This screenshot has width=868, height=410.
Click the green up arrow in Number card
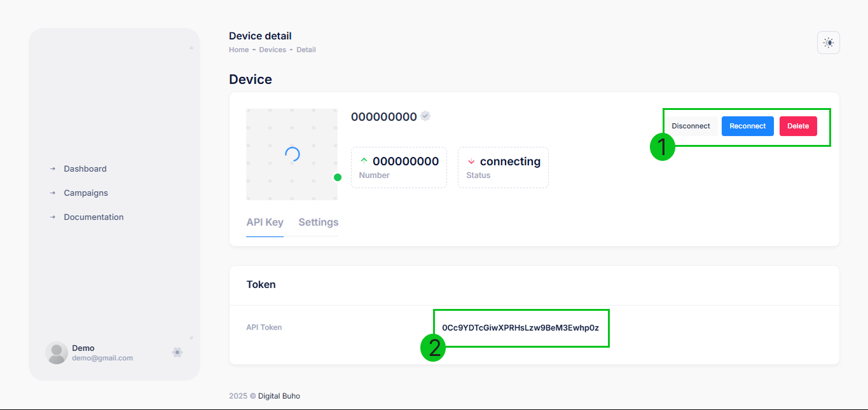[x=364, y=161]
